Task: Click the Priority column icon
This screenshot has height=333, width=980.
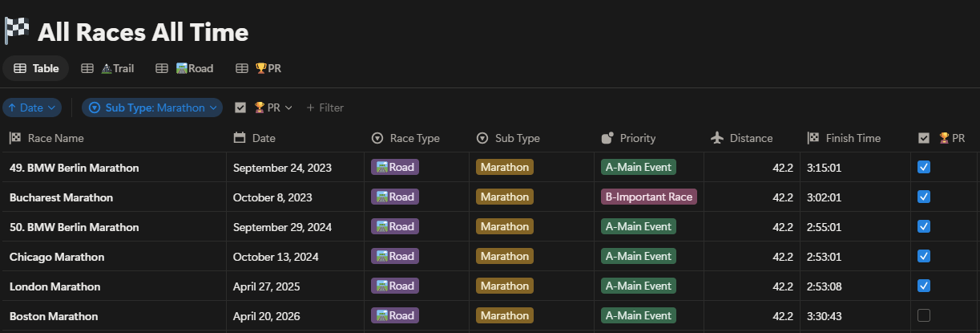Action: 607,138
